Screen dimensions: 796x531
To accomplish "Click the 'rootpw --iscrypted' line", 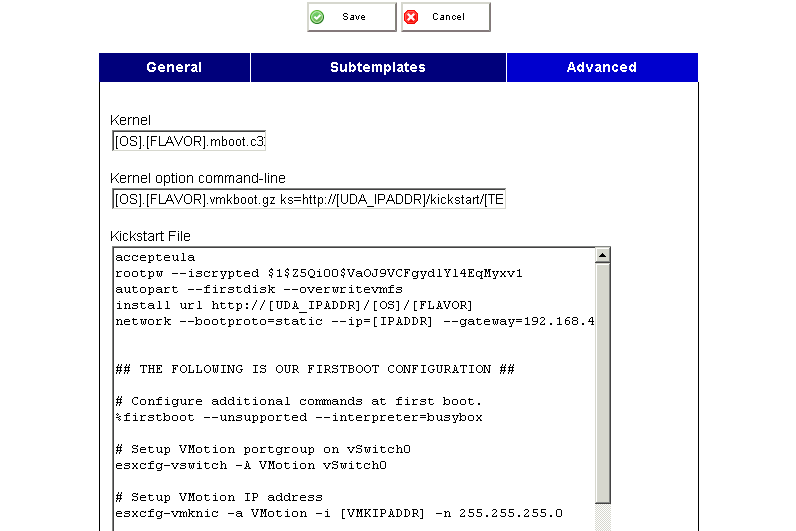I will 319,274.
